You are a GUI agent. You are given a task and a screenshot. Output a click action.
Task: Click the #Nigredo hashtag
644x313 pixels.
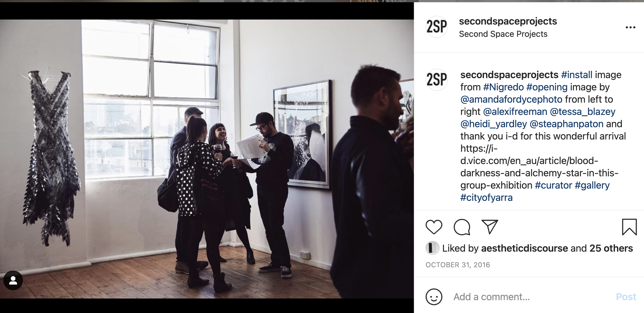503,87
